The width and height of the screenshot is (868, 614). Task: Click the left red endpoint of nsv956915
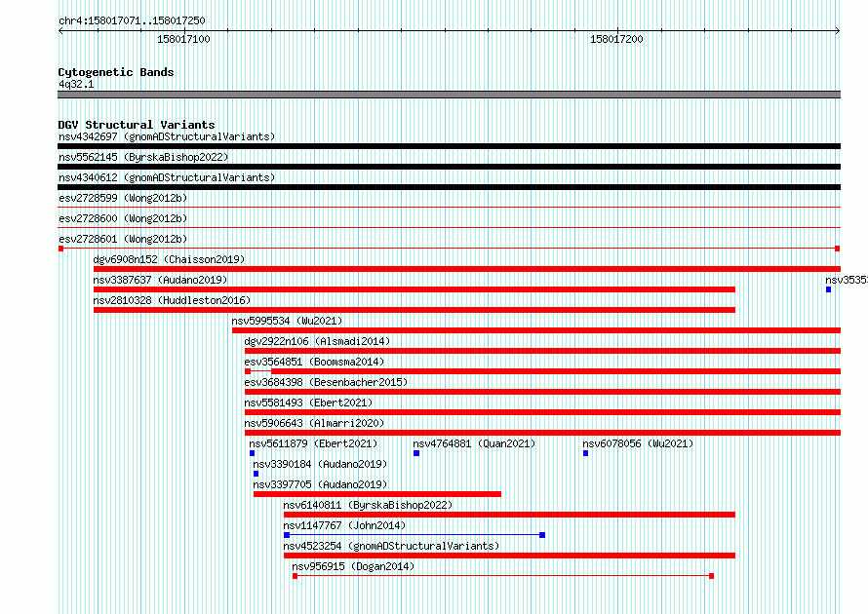[296, 576]
